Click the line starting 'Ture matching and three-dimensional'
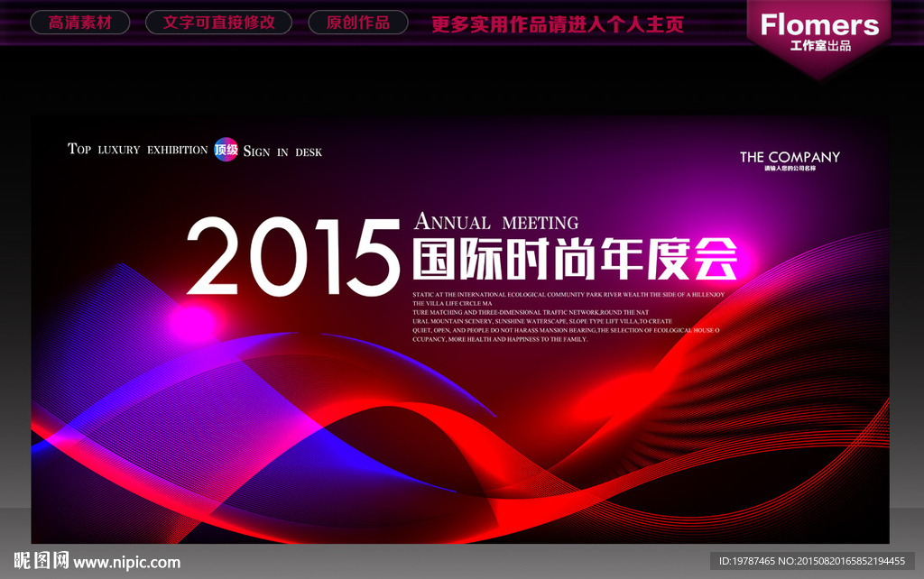 pyautogui.click(x=531, y=312)
